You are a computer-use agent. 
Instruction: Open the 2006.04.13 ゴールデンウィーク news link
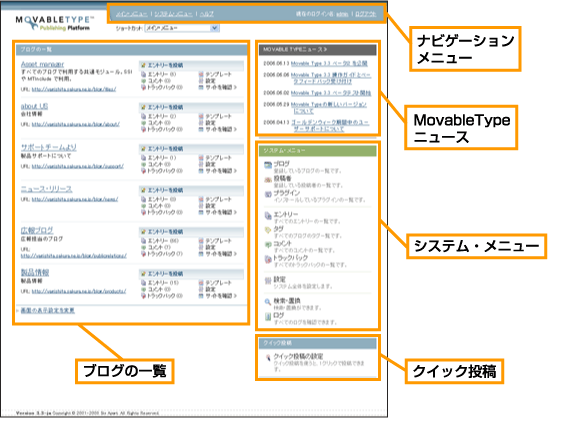tap(330, 125)
